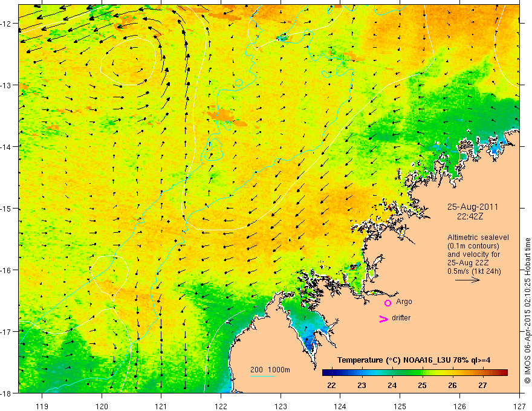This screenshot has width=532, height=411.
Task: Click the '0.5m/s (1kt 24h)' scale text
Action: 474,271
